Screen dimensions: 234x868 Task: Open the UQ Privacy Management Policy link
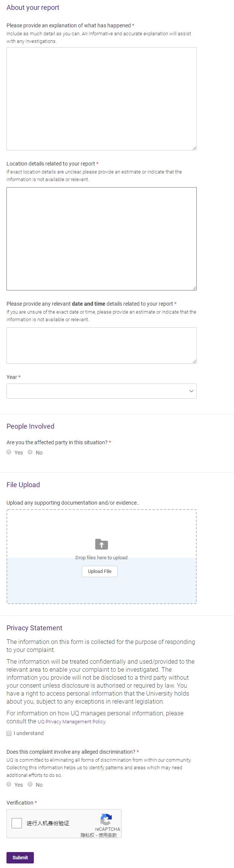[x=72, y=722]
